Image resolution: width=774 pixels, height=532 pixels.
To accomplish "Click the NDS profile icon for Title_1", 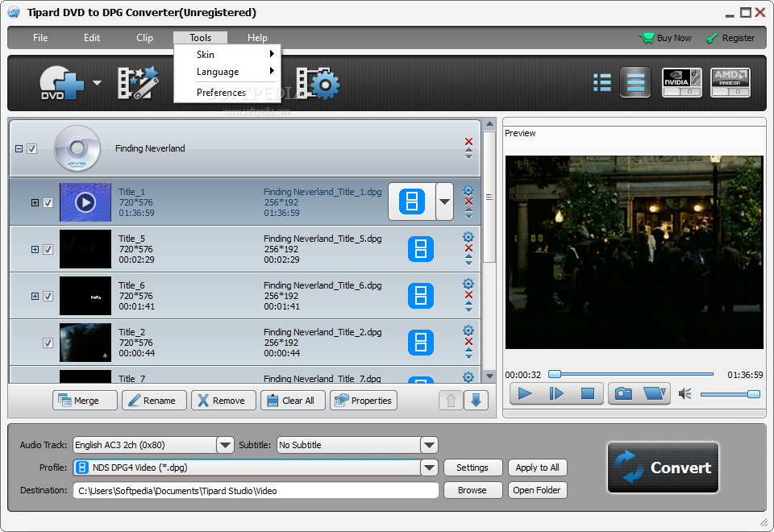I will [x=412, y=202].
